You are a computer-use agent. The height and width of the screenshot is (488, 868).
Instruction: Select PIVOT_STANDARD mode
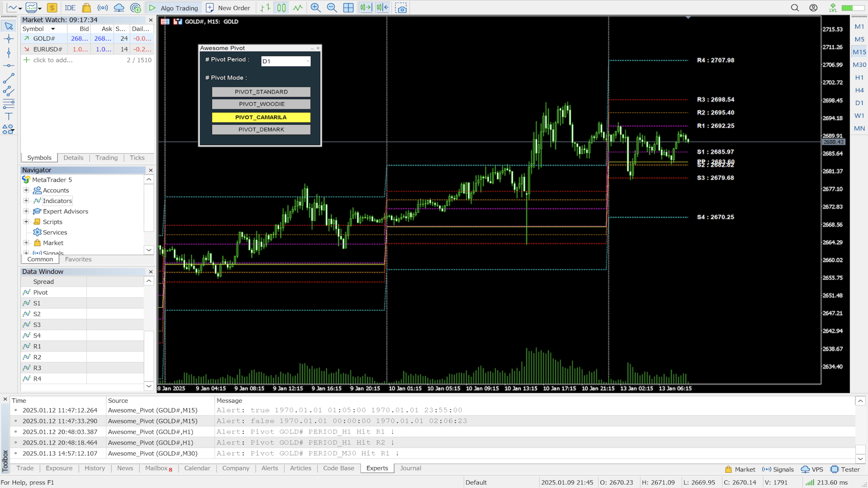click(261, 92)
